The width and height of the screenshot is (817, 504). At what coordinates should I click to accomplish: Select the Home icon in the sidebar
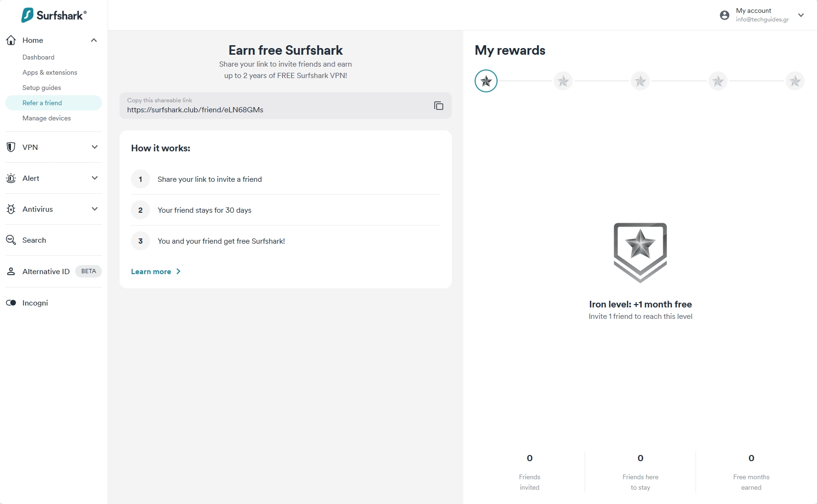[x=11, y=40]
